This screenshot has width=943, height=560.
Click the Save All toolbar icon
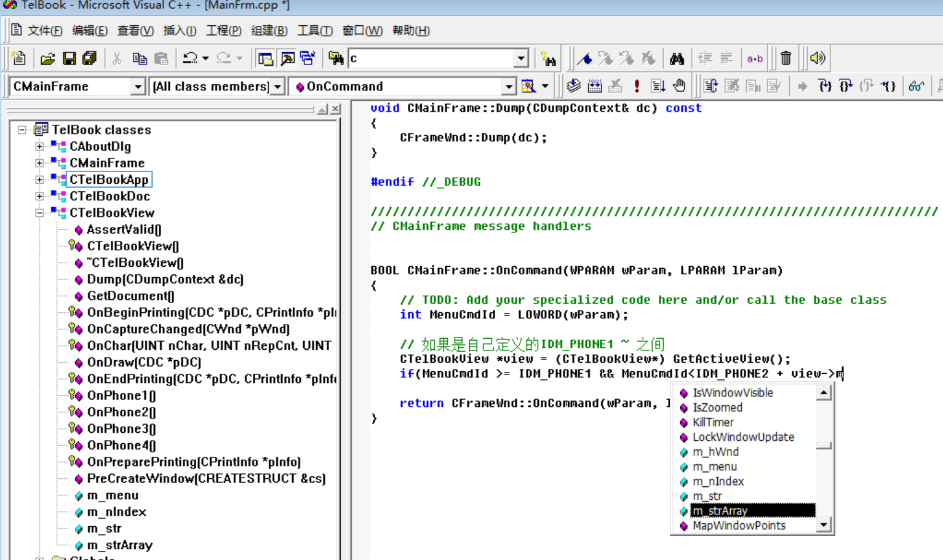click(90, 58)
